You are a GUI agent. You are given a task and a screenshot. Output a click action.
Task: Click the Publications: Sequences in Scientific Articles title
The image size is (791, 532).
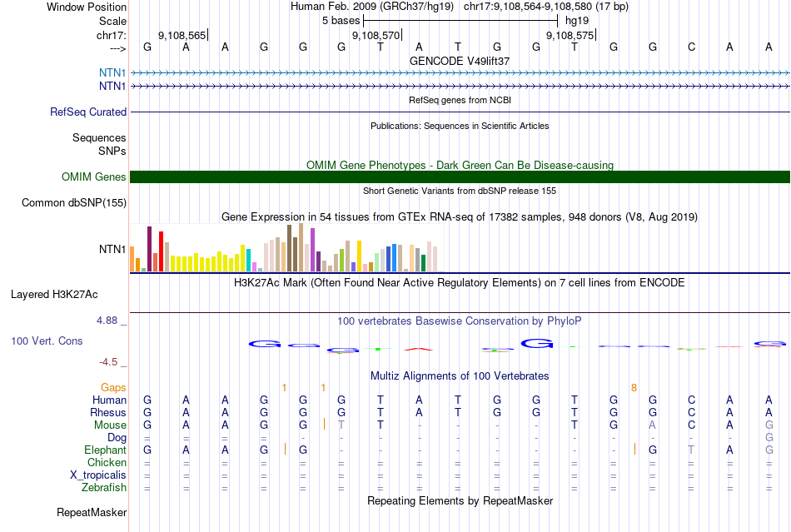[x=460, y=126]
